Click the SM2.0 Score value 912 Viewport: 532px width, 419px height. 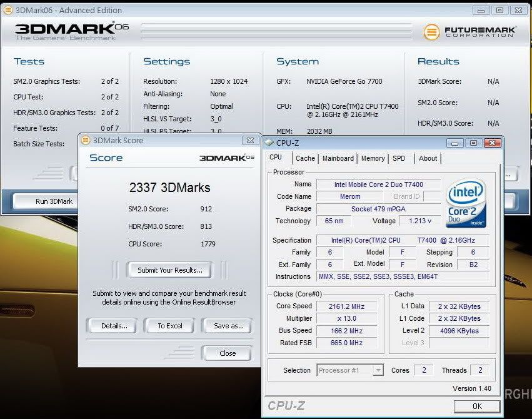[206, 209]
